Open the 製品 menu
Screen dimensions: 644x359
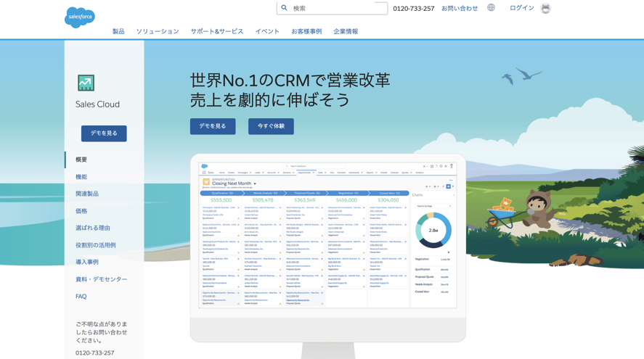coord(118,31)
